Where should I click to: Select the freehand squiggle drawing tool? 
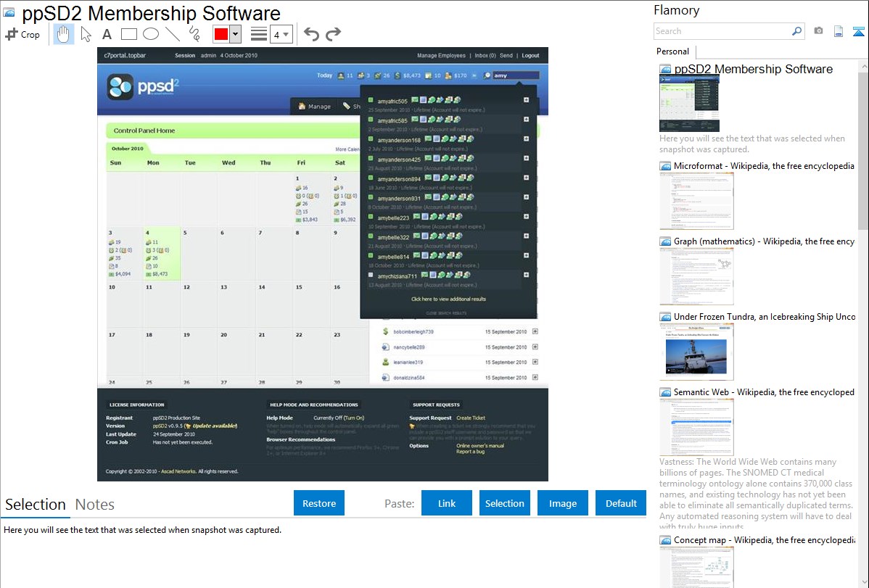coord(194,34)
